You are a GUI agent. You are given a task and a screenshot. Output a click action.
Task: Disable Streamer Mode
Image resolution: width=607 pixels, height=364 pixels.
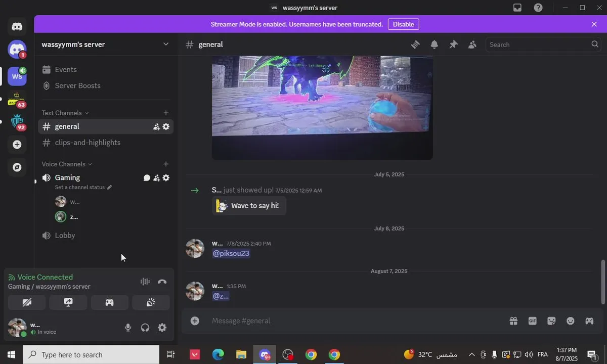pyautogui.click(x=403, y=24)
